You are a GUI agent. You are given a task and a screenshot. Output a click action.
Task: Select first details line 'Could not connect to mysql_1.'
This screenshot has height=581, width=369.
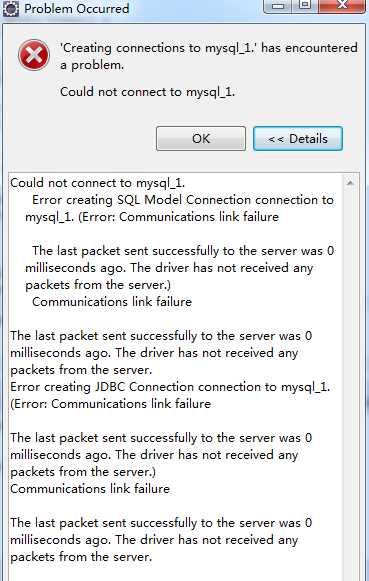click(x=97, y=183)
